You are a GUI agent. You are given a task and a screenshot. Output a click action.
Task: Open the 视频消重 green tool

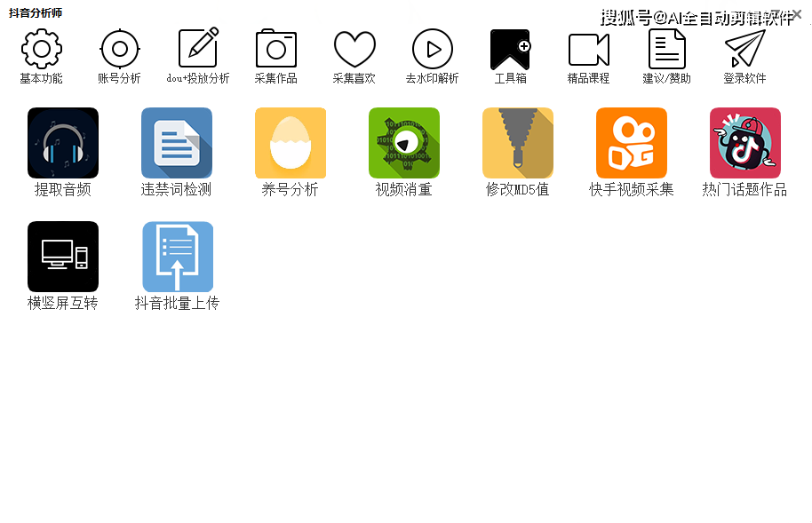click(404, 152)
